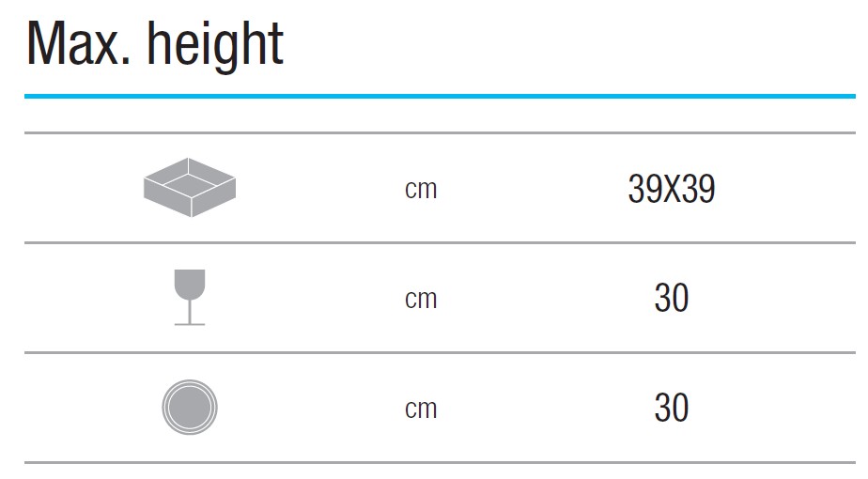Click the word "height" in the heading

point(215,44)
